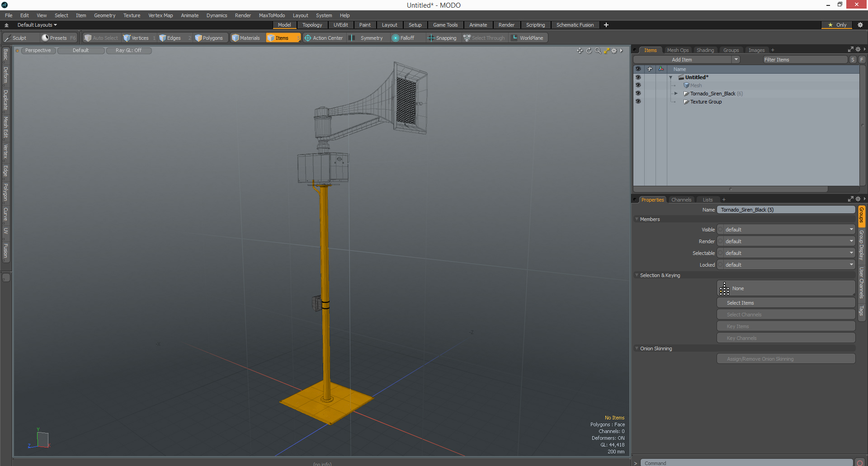Toggle visibility of the Mesh item
The image size is (868, 466).
click(x=638, y=85)
